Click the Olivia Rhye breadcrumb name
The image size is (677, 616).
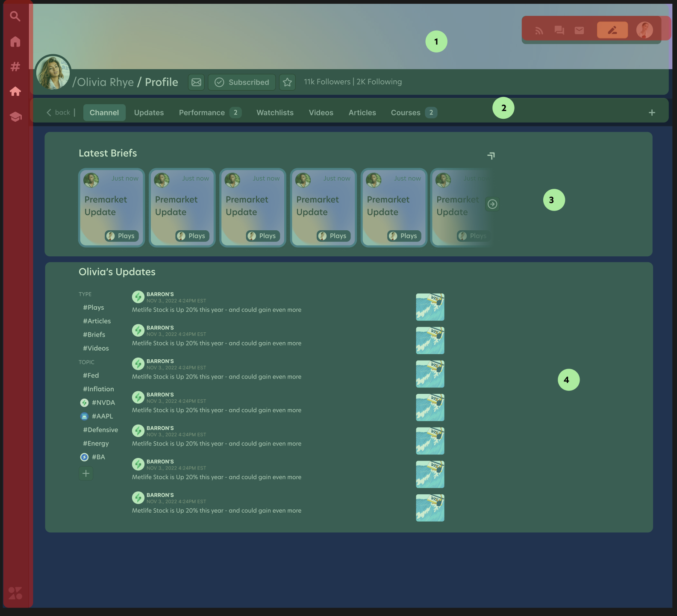(105, 82)
